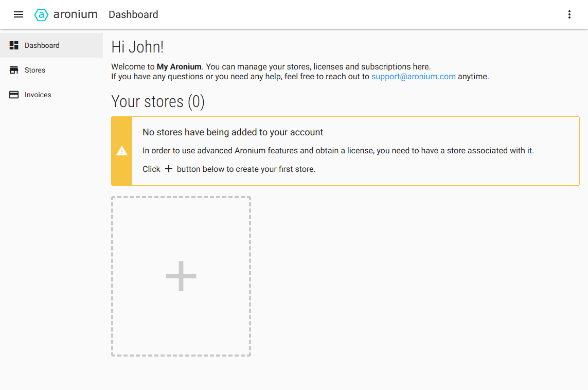
Task: Click the Dashboard grid icon in sidebar
Action: click(x=14, y=45)
